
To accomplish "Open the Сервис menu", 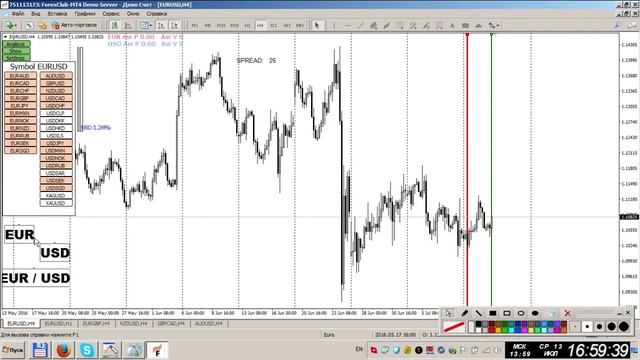I will click(x=111, y=13).
